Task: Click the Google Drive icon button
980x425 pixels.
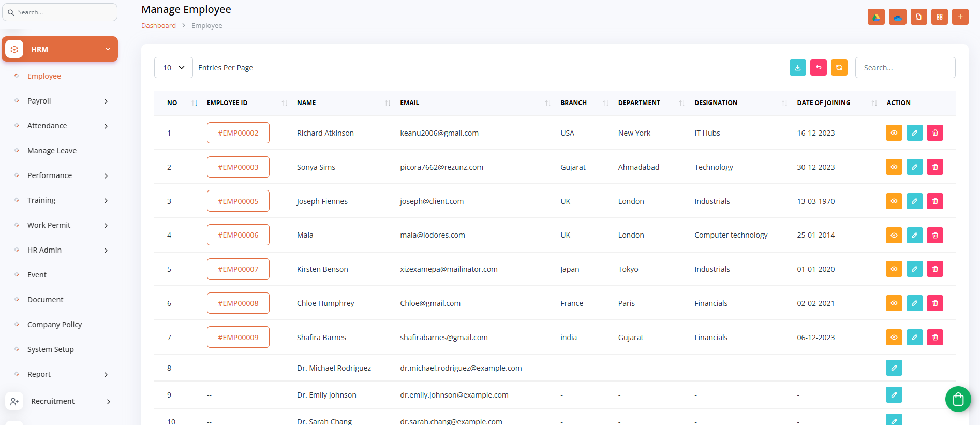Action: [876, 17]
